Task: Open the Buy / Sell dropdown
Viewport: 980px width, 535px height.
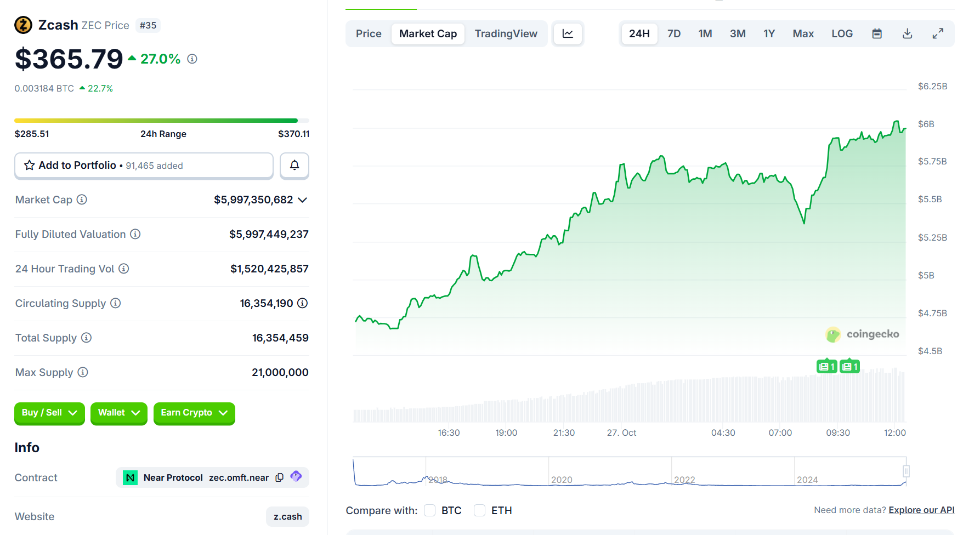Action: click(x=49, y=413)
